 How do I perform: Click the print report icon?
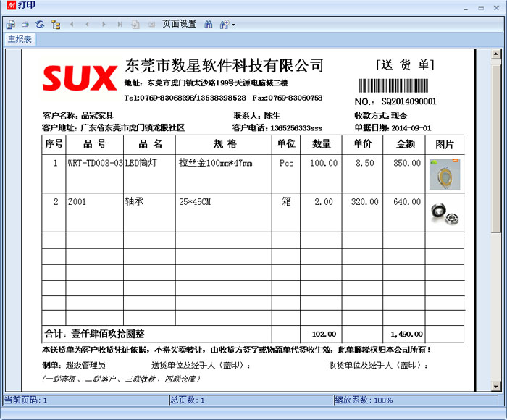pos(25,24)
